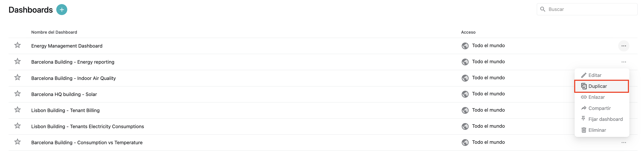This screenshot has height=153, width=644.
Task: Click the teal plus button to add a dashboard
Action: coord(62,10)
